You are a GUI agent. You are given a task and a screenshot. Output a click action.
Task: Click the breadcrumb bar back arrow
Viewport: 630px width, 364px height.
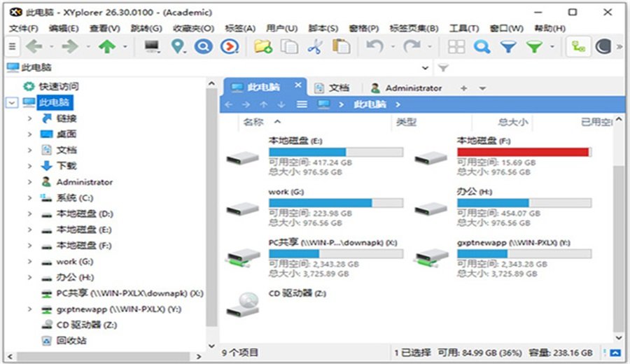pos(229,104)
